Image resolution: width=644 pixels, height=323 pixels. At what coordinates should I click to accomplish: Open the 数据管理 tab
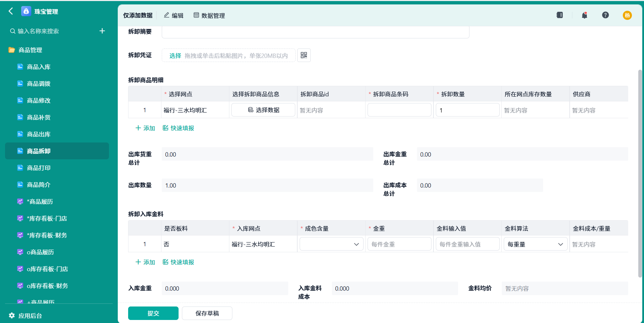[209, 15]
